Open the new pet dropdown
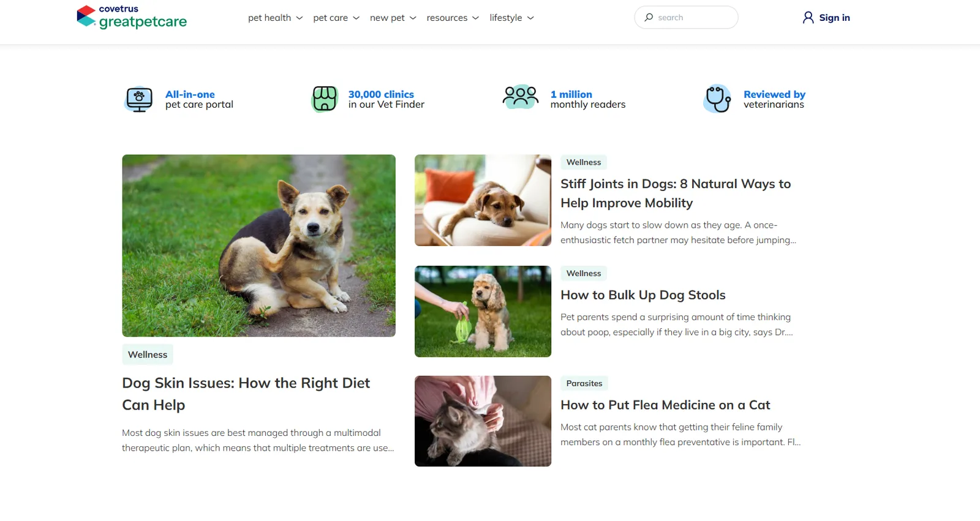Viewport: 980px width, 521px height. click(393, 18)
